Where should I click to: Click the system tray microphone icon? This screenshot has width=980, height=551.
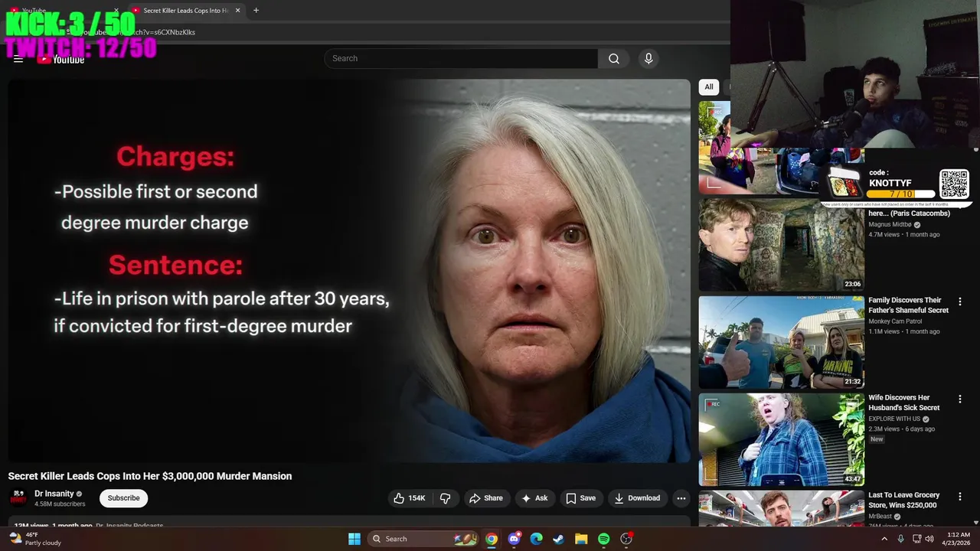coord(900,539)
